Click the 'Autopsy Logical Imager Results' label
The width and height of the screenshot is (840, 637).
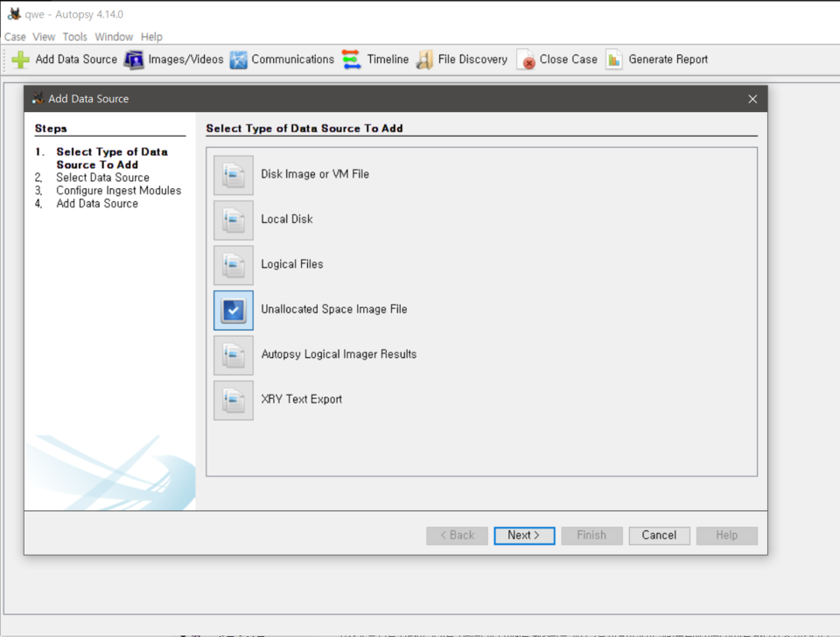[339, 354]
